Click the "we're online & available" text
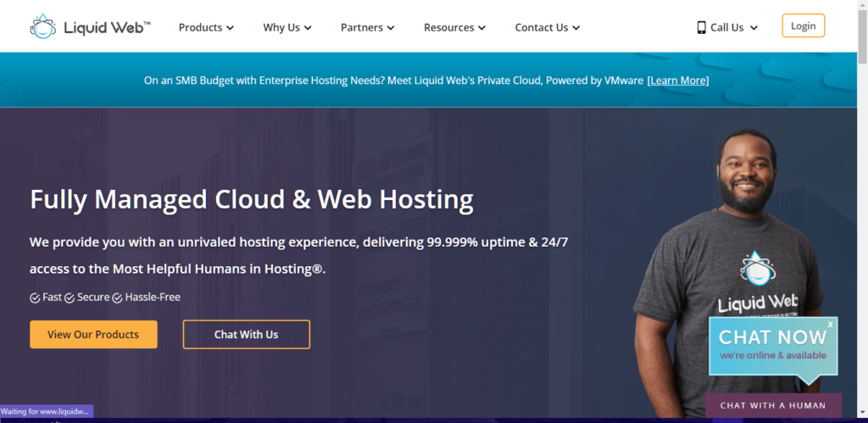 click(x=773, y=355)
